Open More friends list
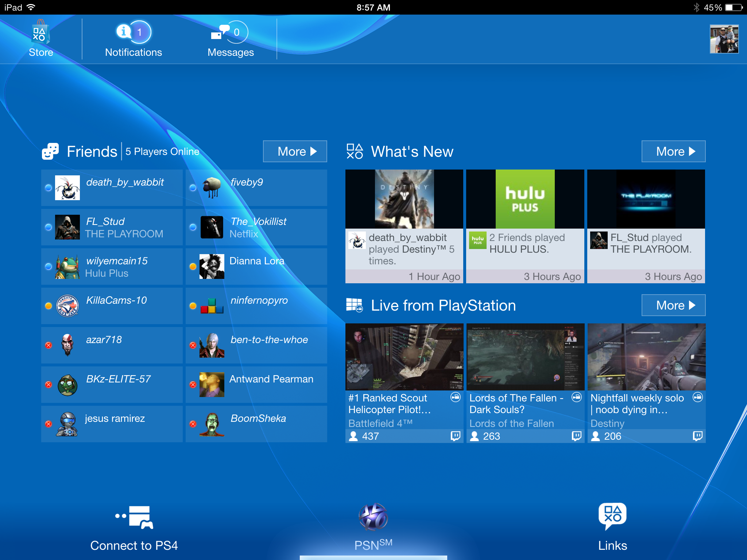 point(295,151)
